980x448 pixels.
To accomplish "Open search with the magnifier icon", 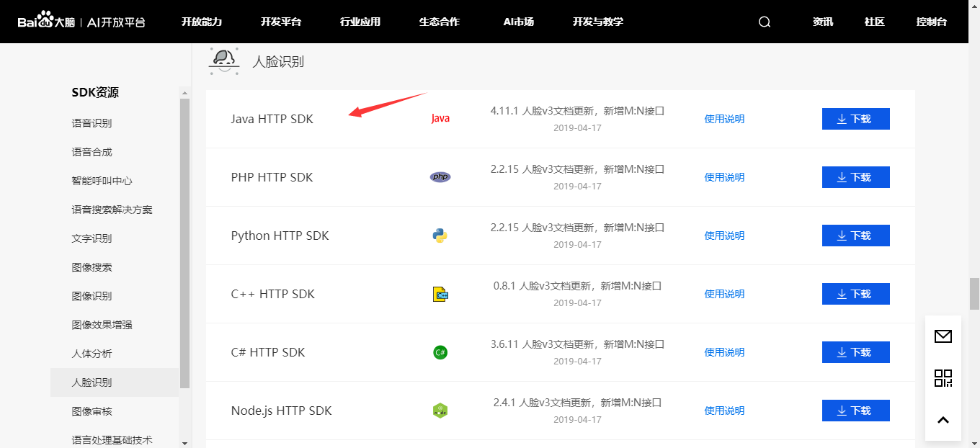I will coord(764,22).
